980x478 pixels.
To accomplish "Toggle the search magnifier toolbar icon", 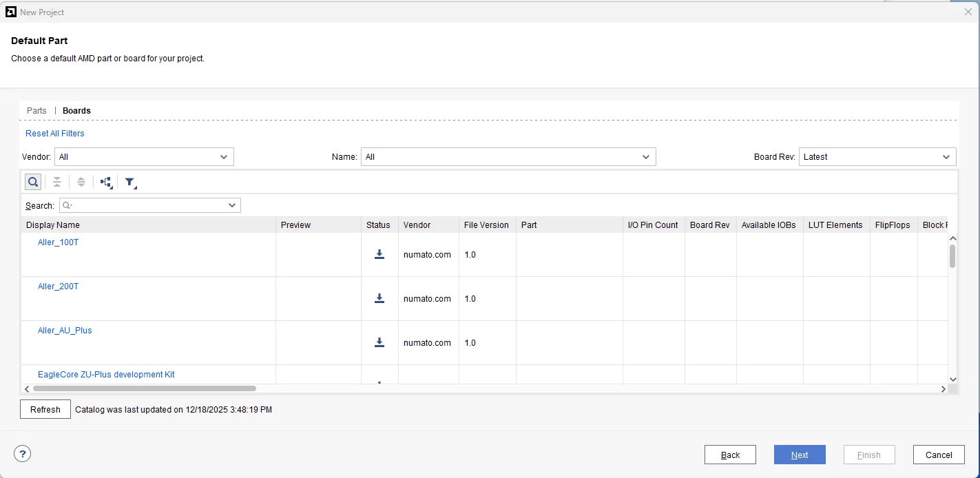I will pyautogui.click(x=33, y=182).
